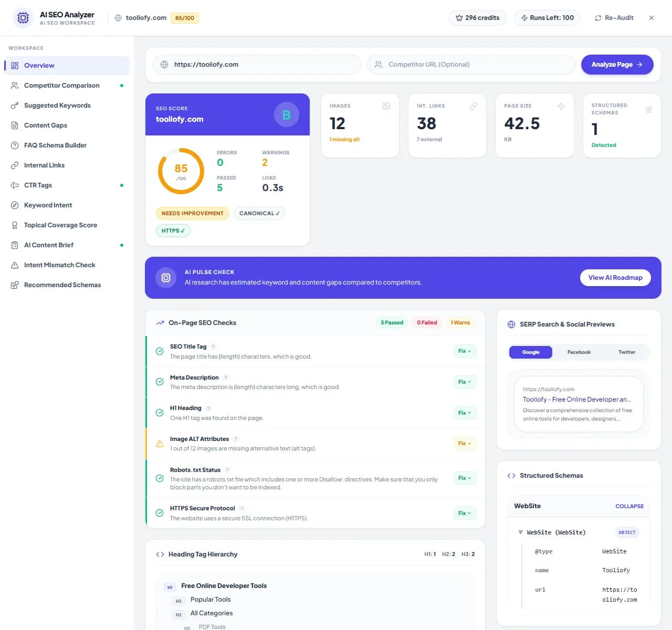Screen dimensions: 672x630
Task: Click the Analyze Page button
Action: pyautogui.click(x=617, y=65)
